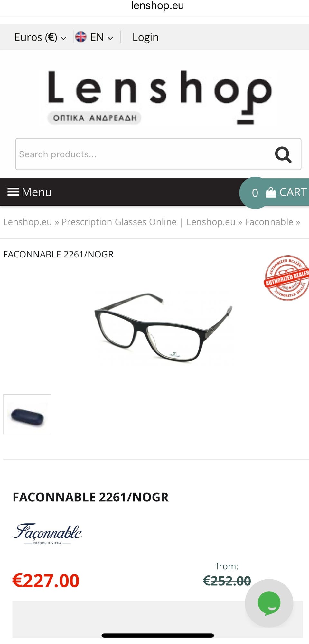The image size is (309, 644).
Task: Click the search magnifier icon
Action: tap(283, 154)
